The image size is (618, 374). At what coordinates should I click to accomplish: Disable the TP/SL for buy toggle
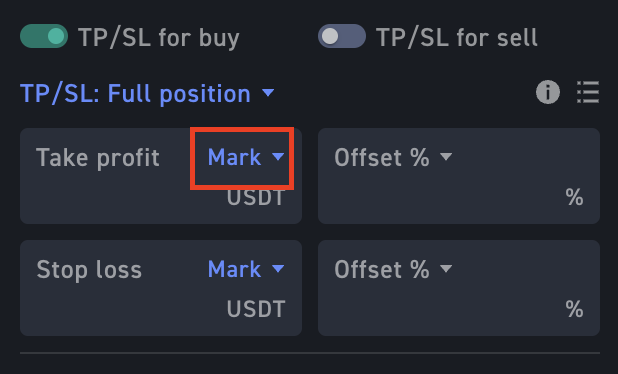pyautogui.click(x=44, y=36)
